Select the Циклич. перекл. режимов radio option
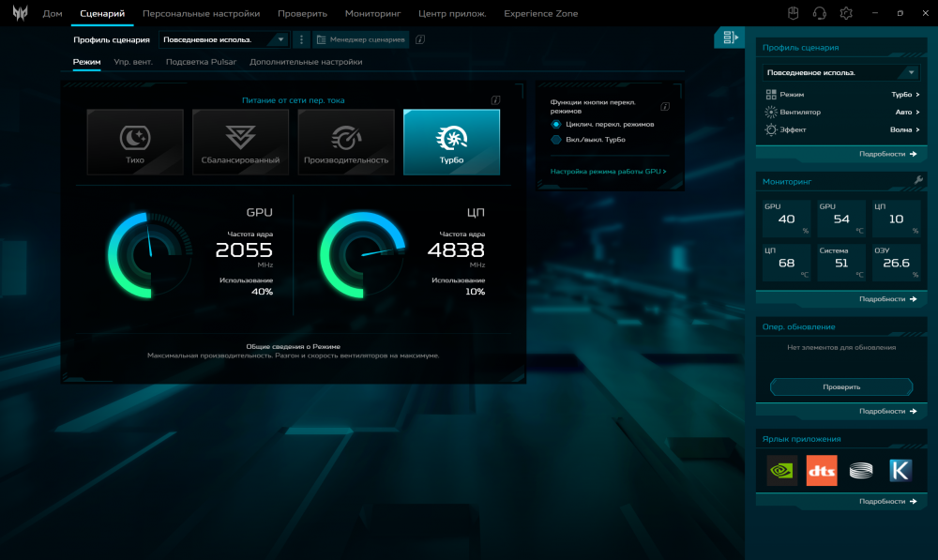 (x=556, y=124)
